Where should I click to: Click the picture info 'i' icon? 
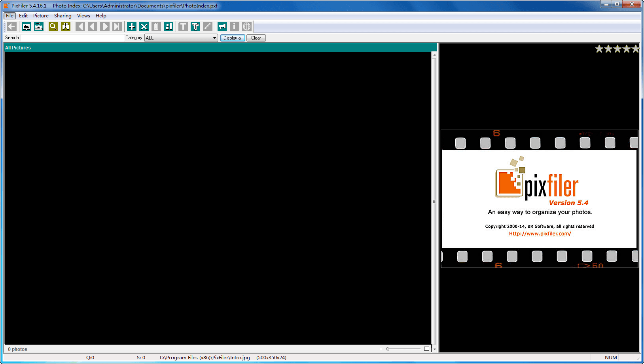click(x=234, y=26)
